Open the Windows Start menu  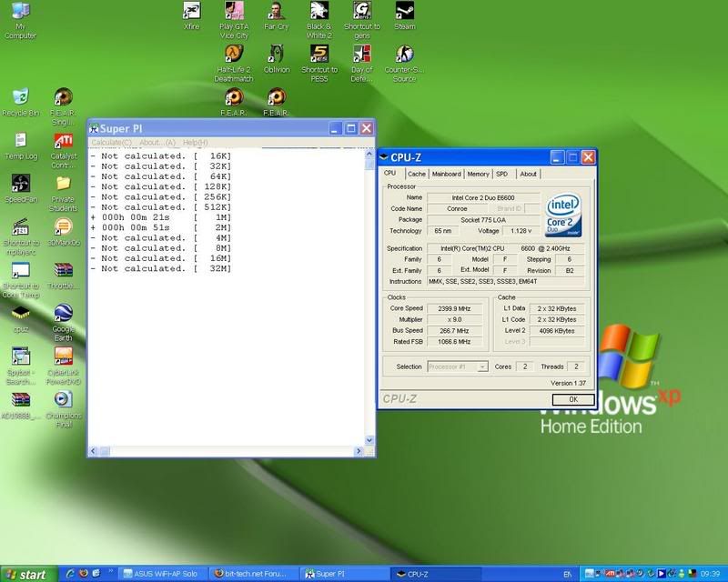[29, 574]
